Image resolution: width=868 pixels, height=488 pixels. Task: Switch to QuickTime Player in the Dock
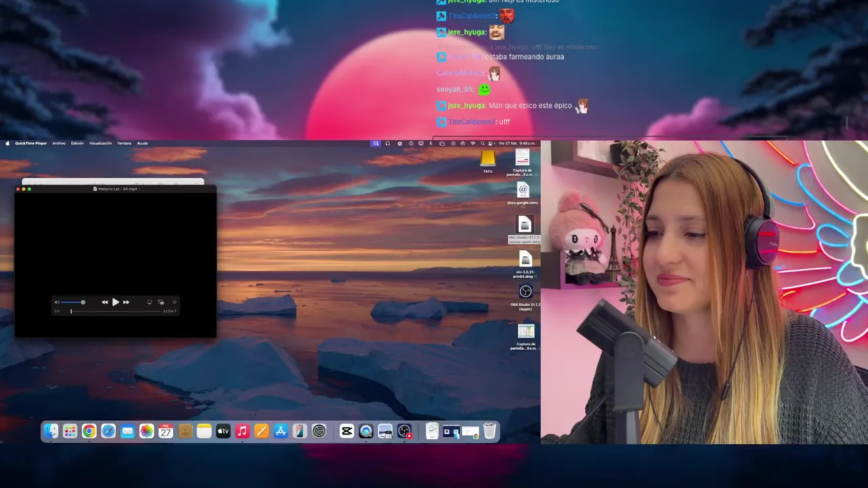pyautogui.click(x=366, y=431)
